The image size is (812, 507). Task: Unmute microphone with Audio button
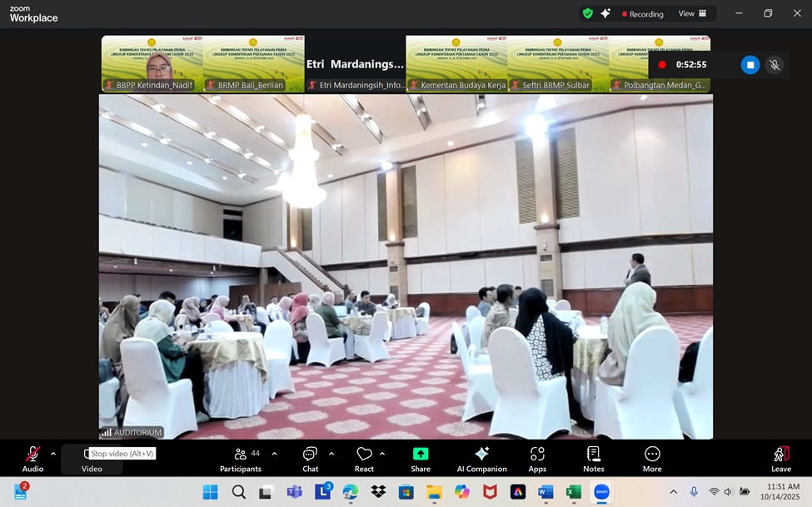tap(32, 458)
